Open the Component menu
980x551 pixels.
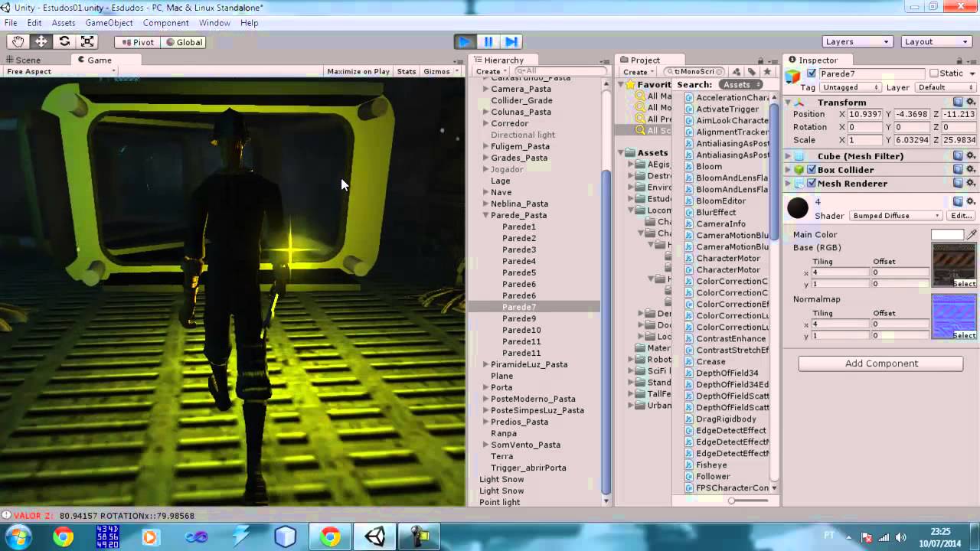point(165,23)
